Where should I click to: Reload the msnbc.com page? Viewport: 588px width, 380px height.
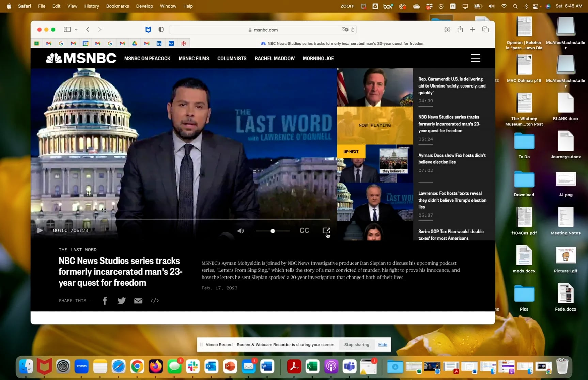coord(353,30)
